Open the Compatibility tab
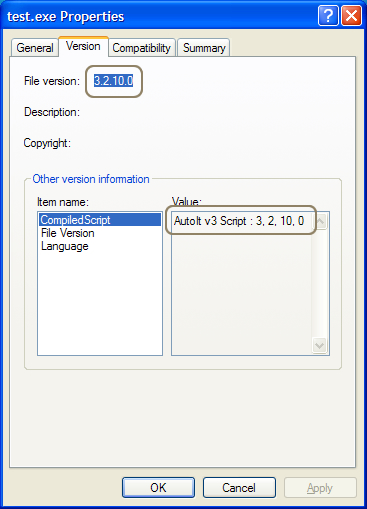The width and height of the screenshot is (367, 509). (x=142, y=48)
